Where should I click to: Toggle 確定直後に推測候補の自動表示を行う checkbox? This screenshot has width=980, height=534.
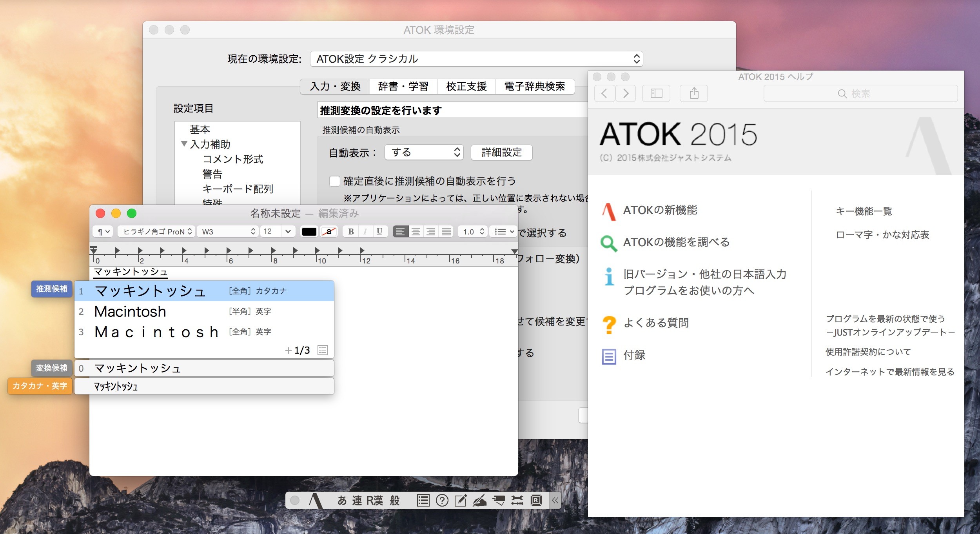[334, 181]
